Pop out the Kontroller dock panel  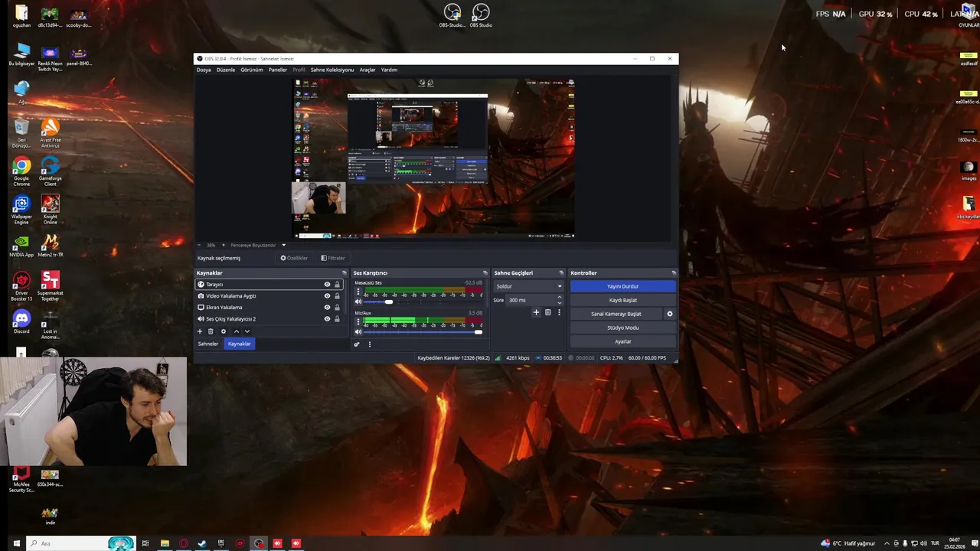click(674, 273)
